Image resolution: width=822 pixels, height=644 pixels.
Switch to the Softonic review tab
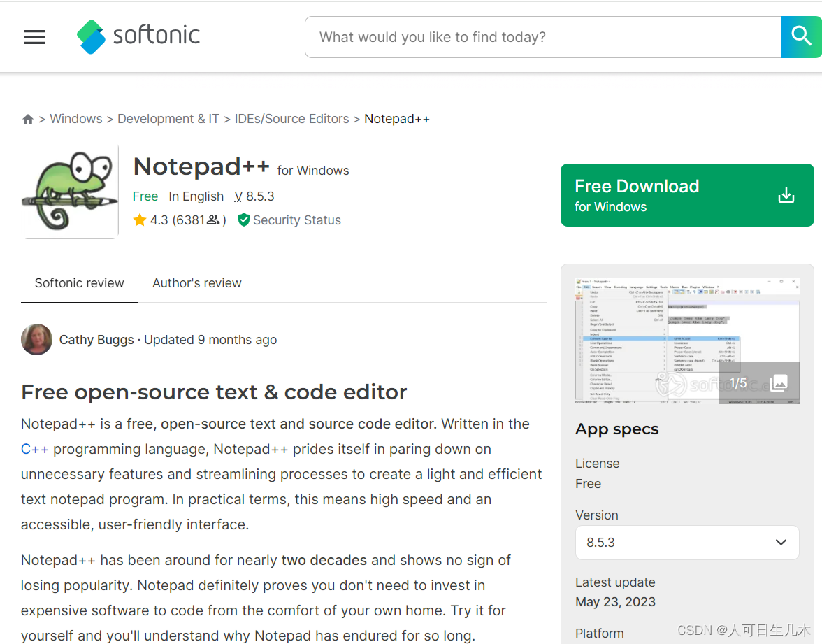tap(79, 283)
